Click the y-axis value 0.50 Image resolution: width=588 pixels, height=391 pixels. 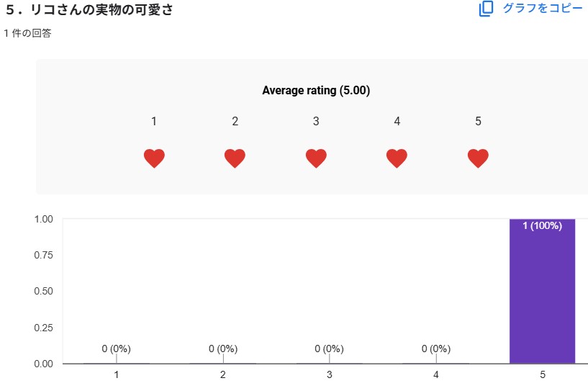pos(43,291)
